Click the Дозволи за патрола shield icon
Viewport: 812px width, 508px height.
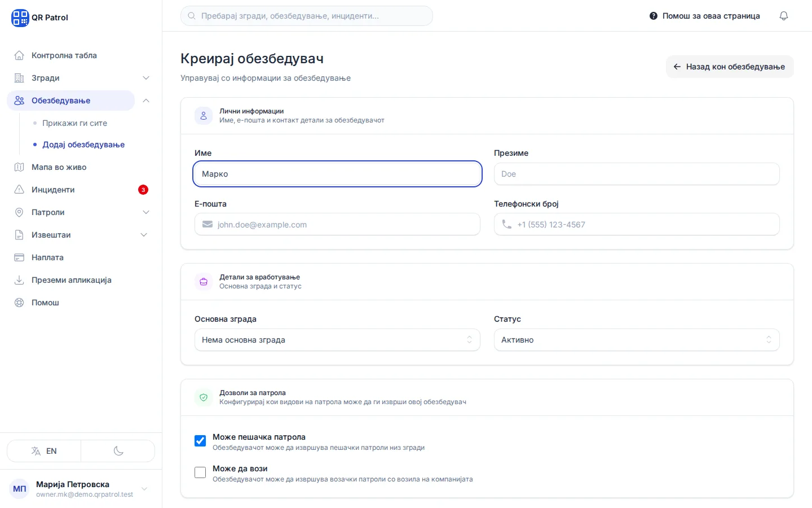click(204, 397)
